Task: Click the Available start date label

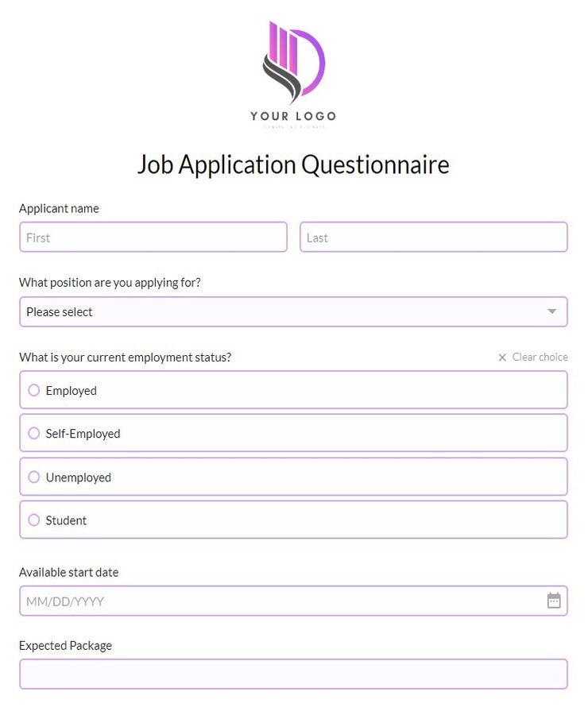Action: [x=69, y=572]
